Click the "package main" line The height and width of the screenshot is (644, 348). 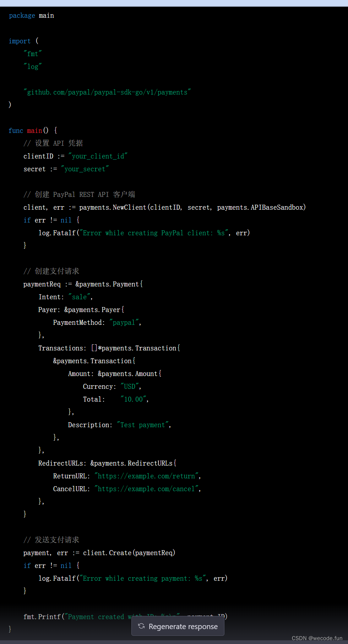[31, 16]
